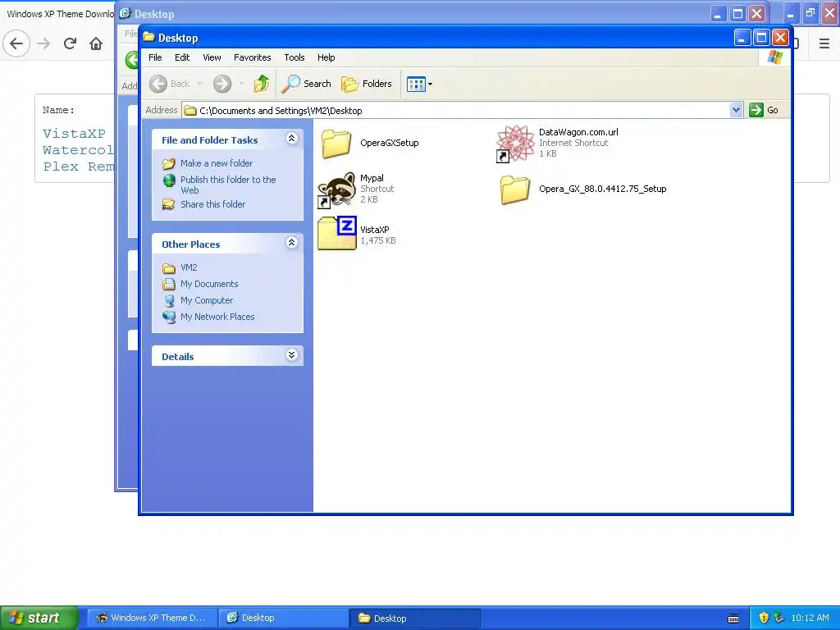Click the VistaXP link in browser page
The image size is (840, 630).
pyautogui.click(x=74, y=134)
